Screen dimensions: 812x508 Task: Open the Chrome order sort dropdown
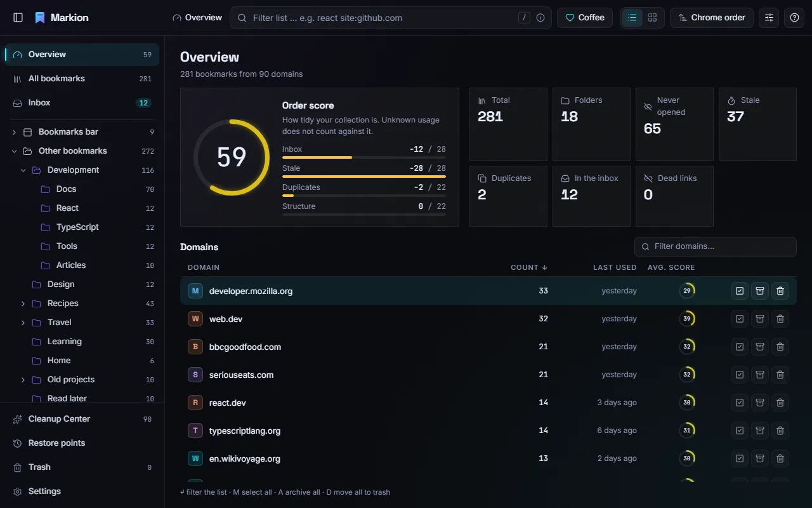click(712, 18)
